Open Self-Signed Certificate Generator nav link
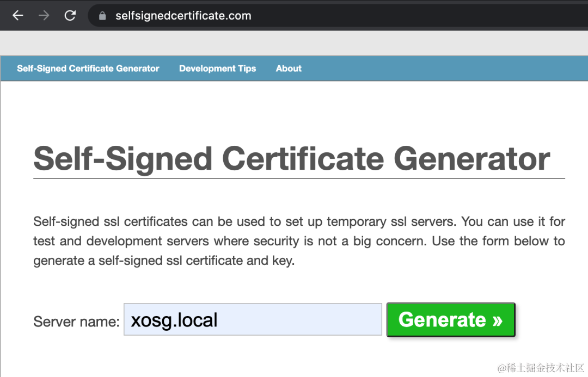The image size is (588, 377). (88, 68)
